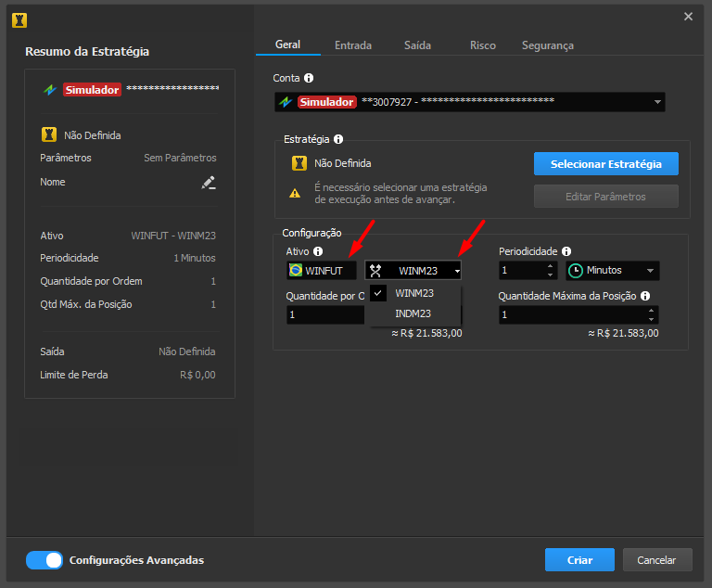Click the Criar button
The height and width of the screenshot is (588, 712).
(x=579, y=560)
